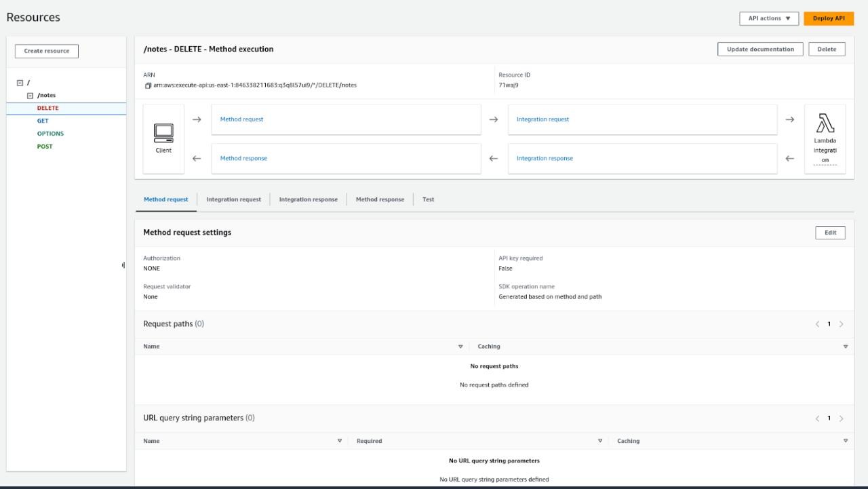The width and height of the screenshot is (868, 489).
Task: Click the side panel resize handle
Action: tap(123, 265)
